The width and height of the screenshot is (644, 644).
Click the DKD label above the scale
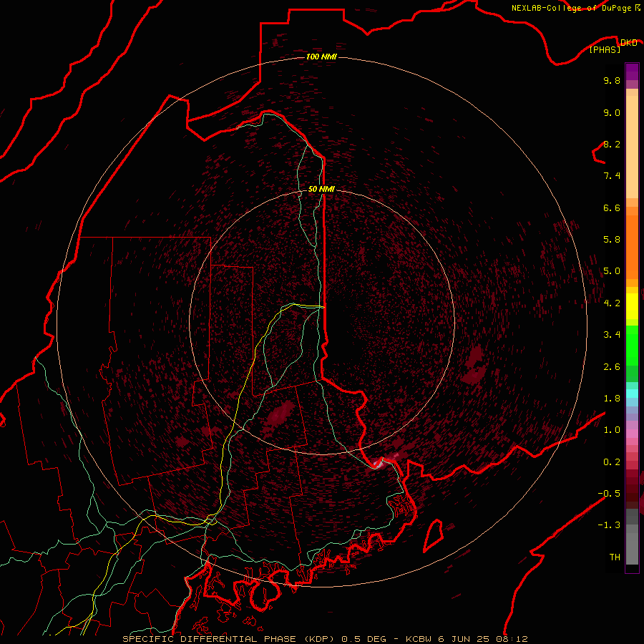point(628,43)
